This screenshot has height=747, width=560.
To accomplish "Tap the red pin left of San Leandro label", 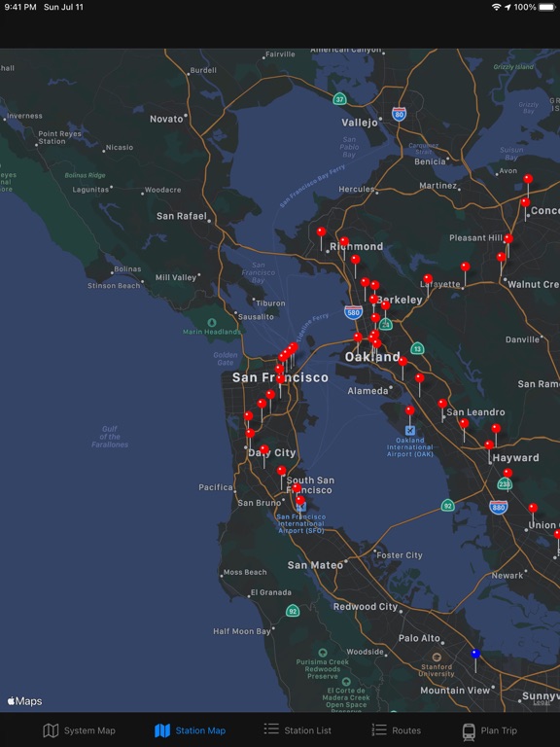I will click(x=442, y=404).
